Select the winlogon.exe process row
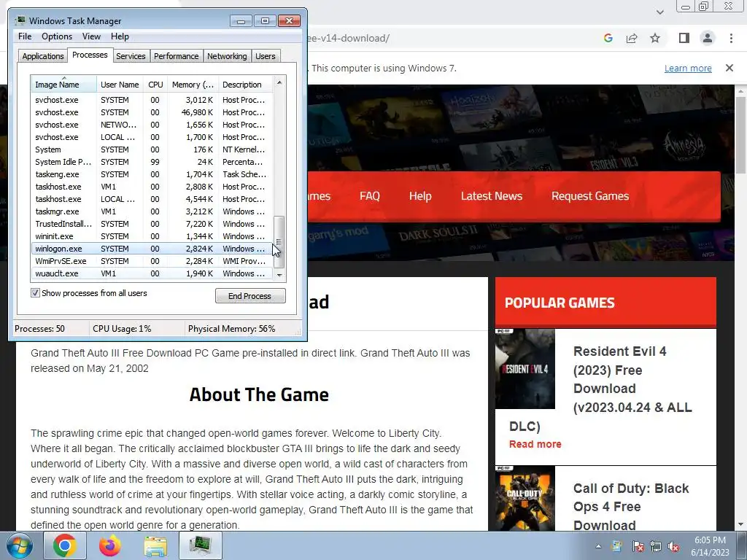The width and height of the screenshot is (747, 560). pos(152,249)
